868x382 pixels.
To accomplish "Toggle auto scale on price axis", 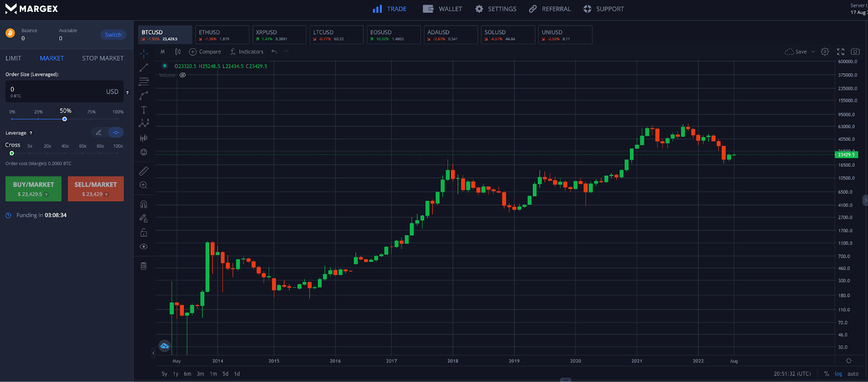I will point(853,374).
